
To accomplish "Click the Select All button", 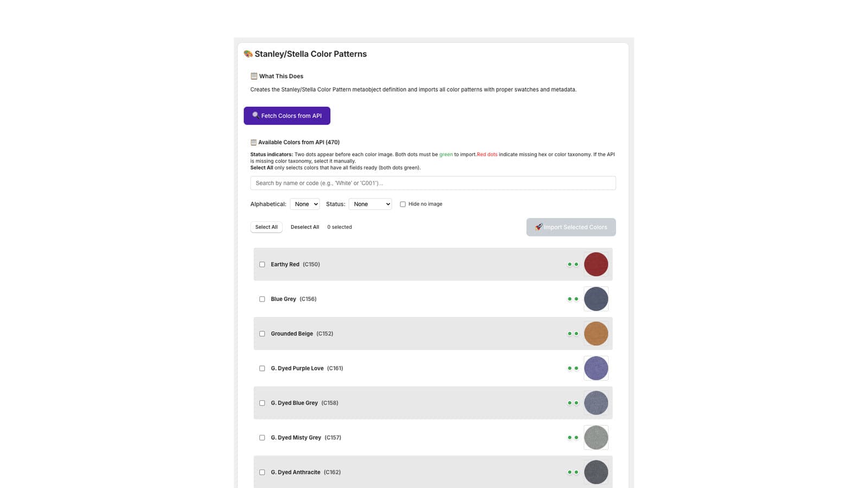I will 266,227.
